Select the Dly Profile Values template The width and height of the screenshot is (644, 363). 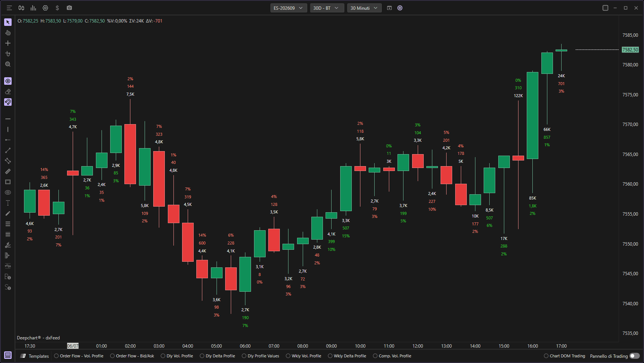tap(261, 356)
